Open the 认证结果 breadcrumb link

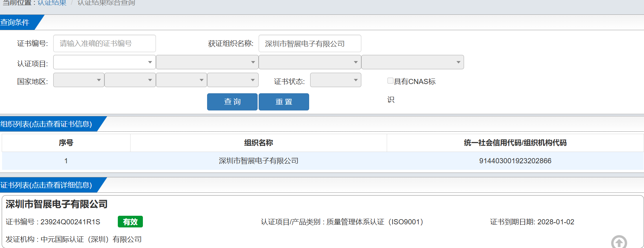(x=52, y=3)
